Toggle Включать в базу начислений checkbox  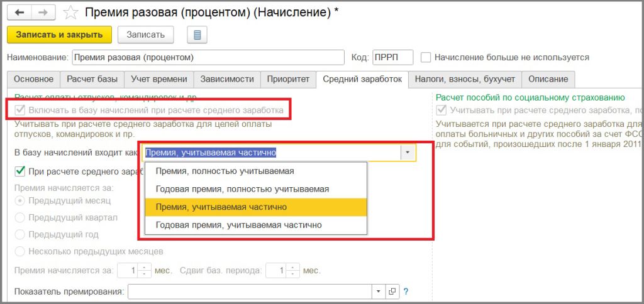pos(19,110)
